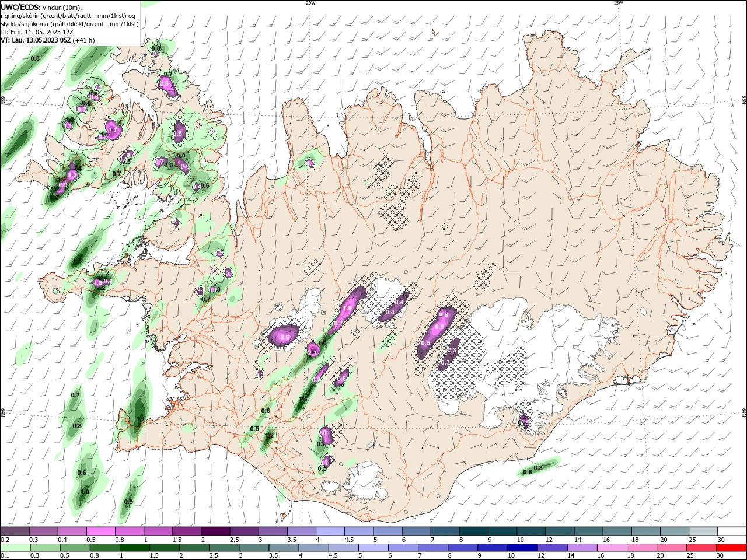Pick the bottom legend row swatch starting at 14
Viewport: 747px width, 560px height.
(582, 548)
